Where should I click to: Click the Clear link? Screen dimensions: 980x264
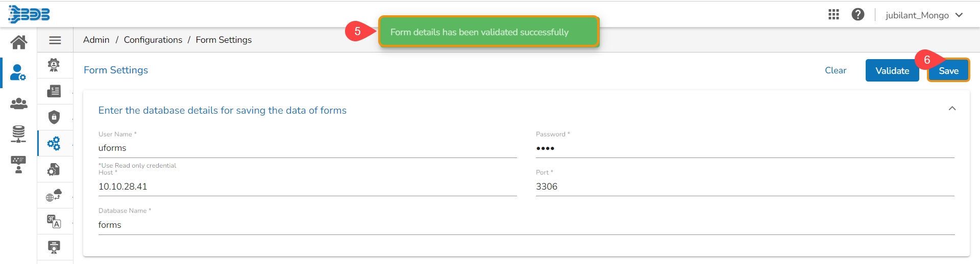(x=835, y=70)
